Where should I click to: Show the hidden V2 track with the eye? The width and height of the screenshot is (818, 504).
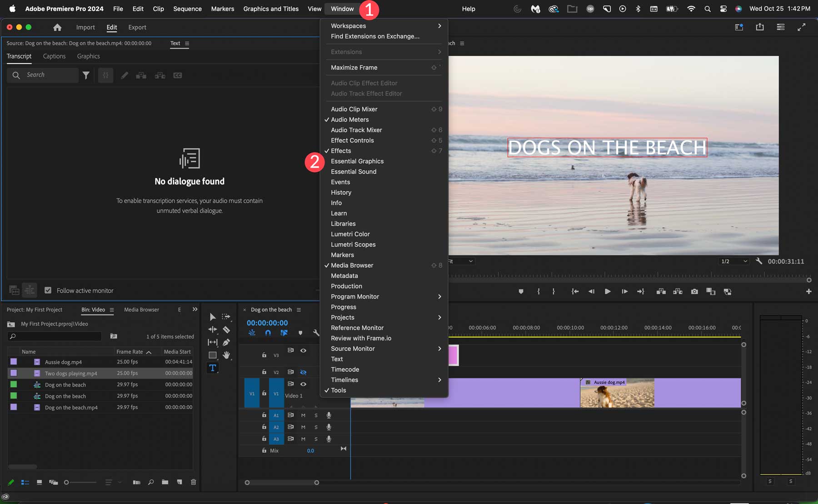click(x=303, y=372)
